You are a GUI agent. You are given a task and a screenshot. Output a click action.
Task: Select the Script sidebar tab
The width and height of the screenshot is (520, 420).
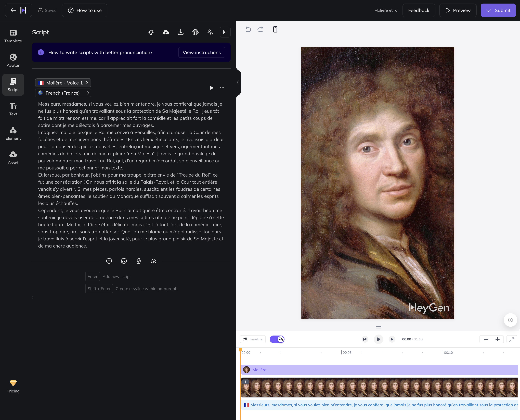[13, 85]
